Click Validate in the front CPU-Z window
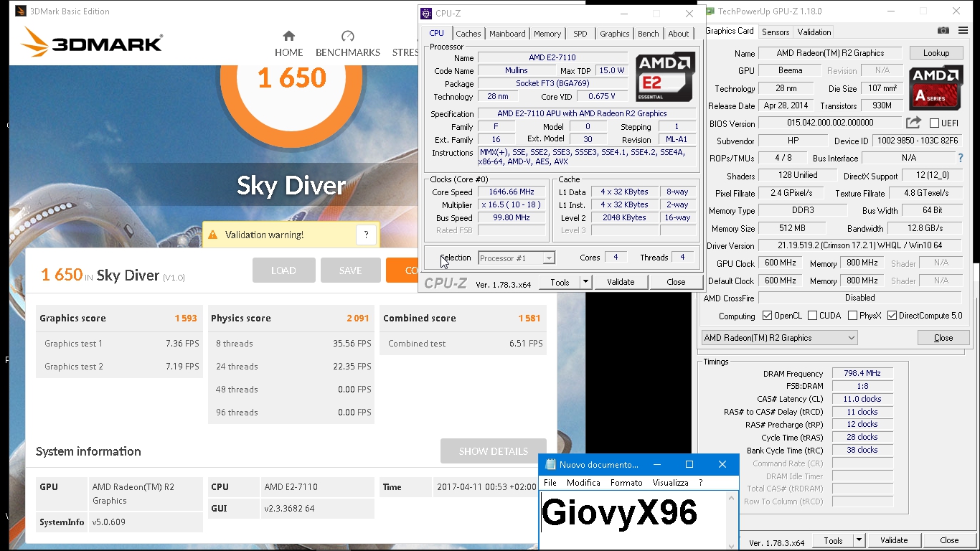This screenshot has width=980, height=551. click(x=621, y=283)
